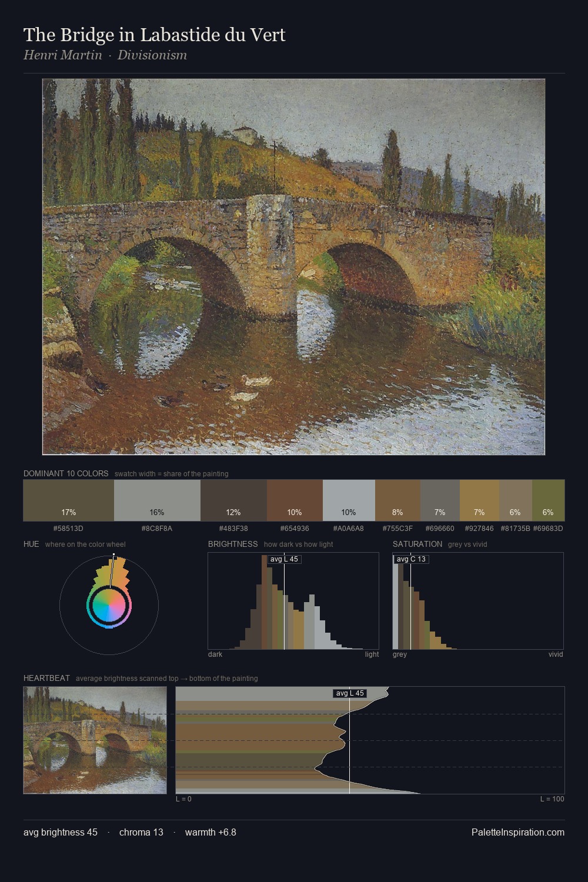Click the 'grey' axis label under Saturation
Screen dimensions: 588x882
click(x=400, y=654)
